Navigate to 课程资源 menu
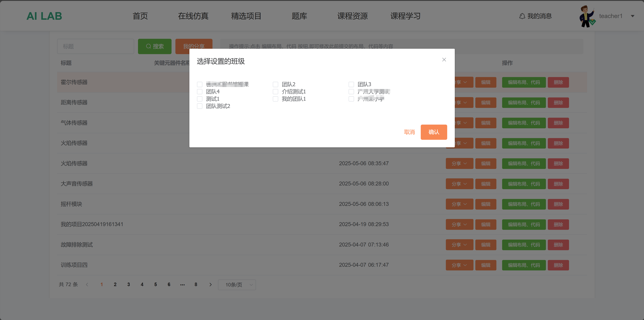Screen dimensions: 644x320 tap(352, 16)
